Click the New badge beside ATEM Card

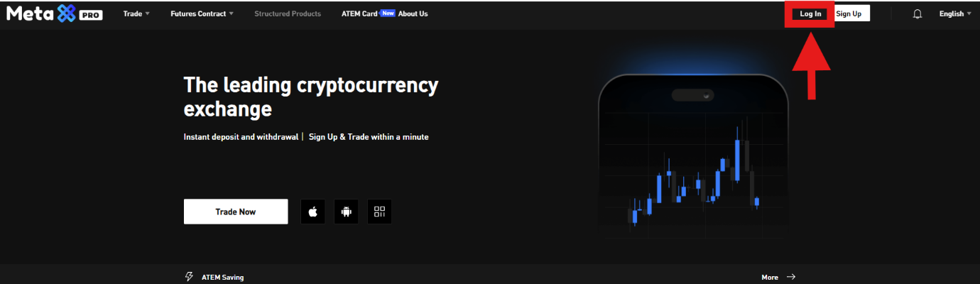pos(388,13)
